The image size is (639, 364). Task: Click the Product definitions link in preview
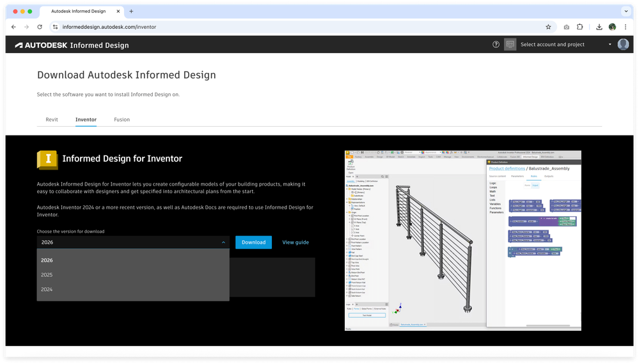click(507, 168)
